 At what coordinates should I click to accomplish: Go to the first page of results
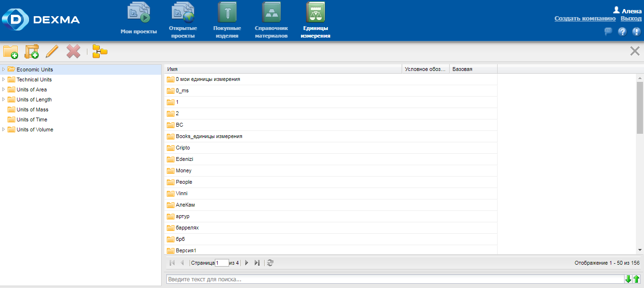(172, 263)
